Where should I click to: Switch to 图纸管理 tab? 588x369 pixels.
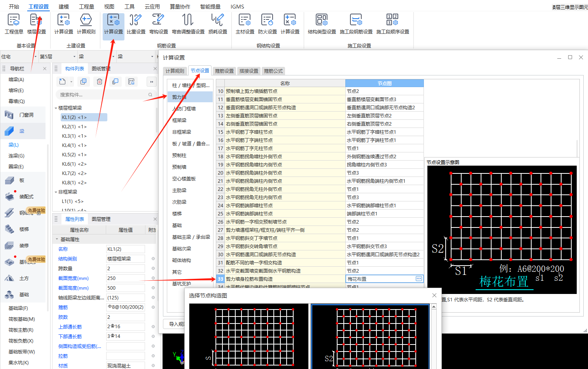tap(101, 68)
